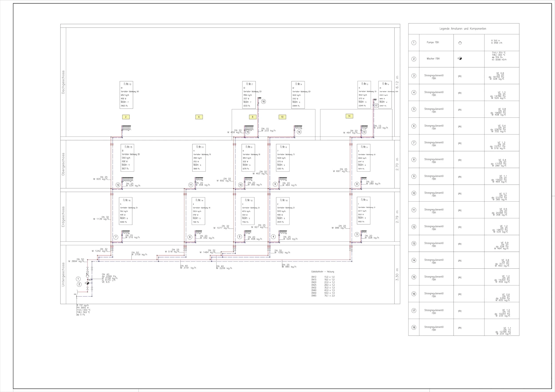Select the black three-way mixer valve by marker 2

tap(88, 283)
